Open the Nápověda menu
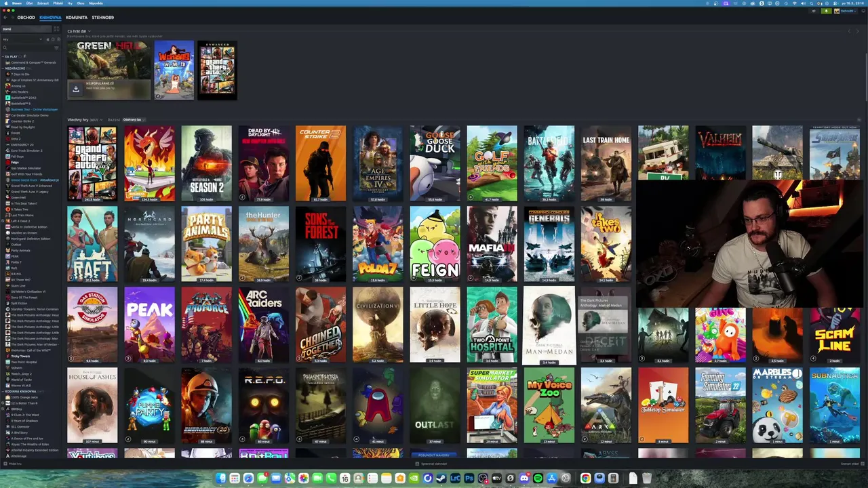 96,3
